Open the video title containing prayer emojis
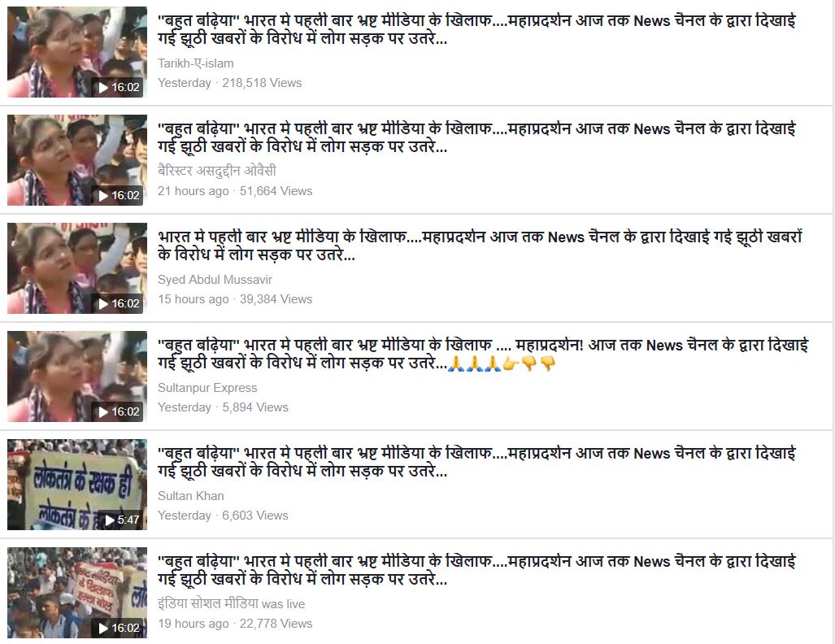The image size is (835, 644). pyautogui.click(x=483, y=354)
